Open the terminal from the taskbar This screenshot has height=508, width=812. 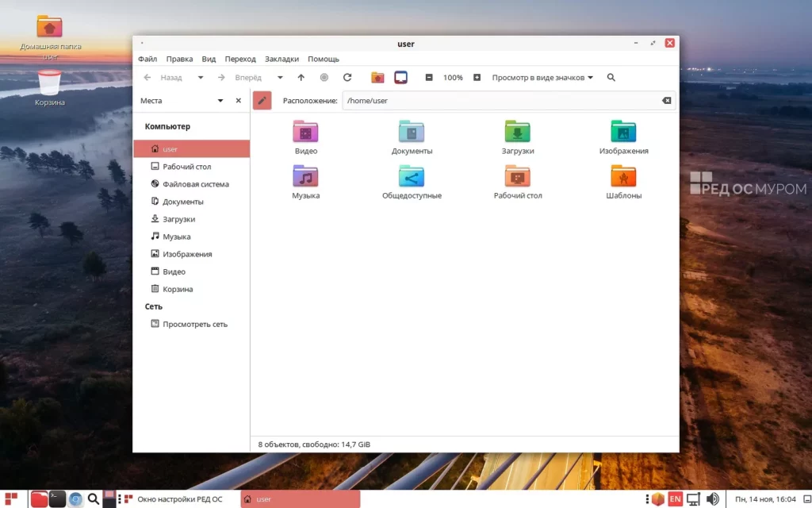coord(57,499)
